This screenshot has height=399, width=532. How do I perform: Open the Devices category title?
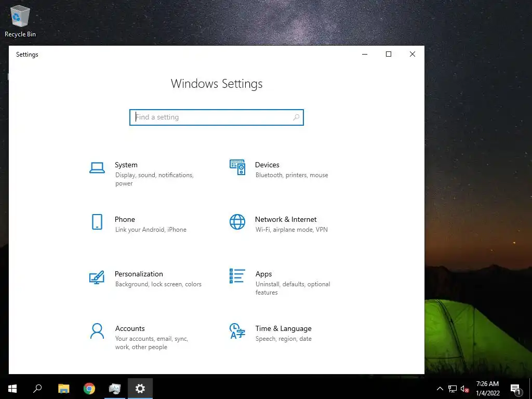[267, 165]
